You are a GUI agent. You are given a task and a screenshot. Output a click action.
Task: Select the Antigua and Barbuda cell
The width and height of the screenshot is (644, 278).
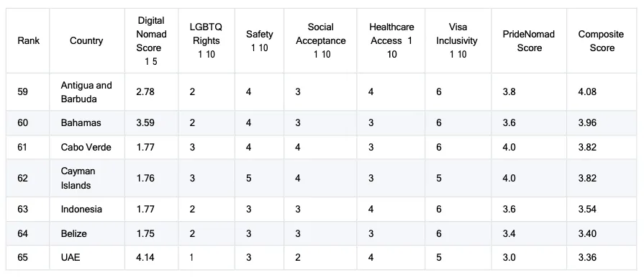[86, 92]
